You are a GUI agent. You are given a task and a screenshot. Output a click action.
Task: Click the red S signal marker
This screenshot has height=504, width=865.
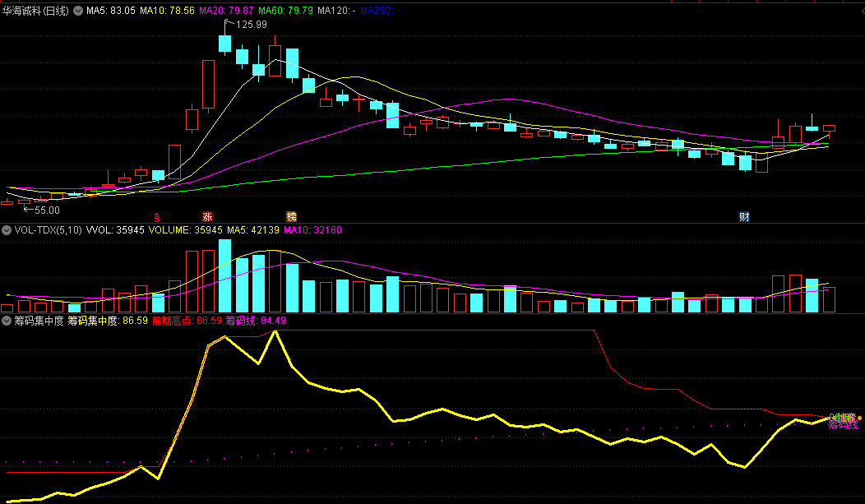point(157,217)
